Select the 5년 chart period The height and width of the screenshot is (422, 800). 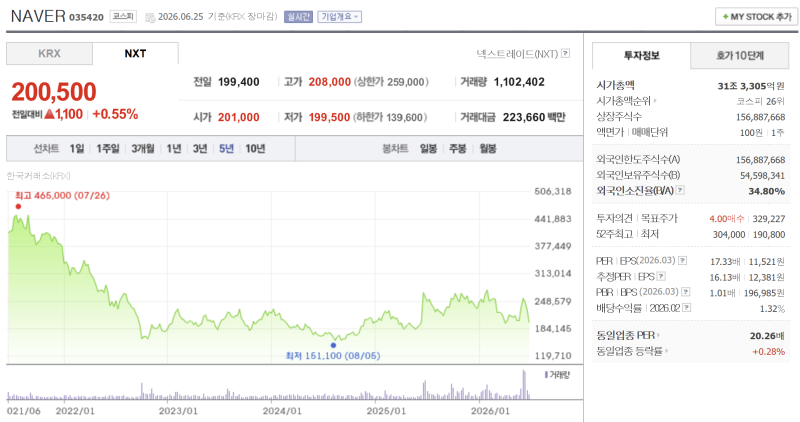click(227, 148)
